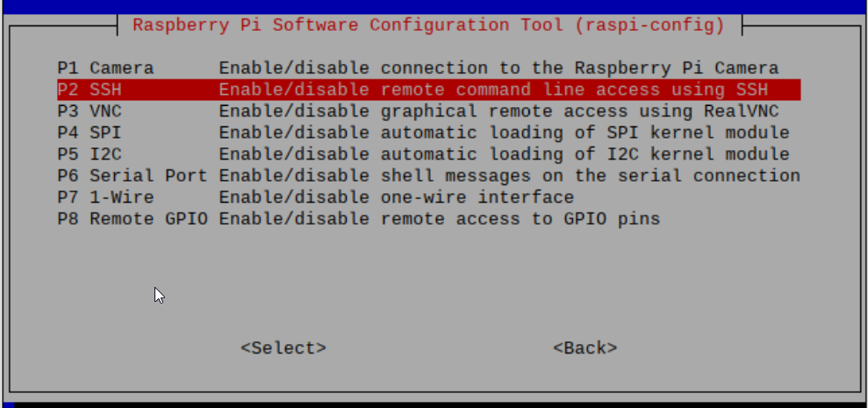Click the remote access to GPIO pins description

point(439,218)
